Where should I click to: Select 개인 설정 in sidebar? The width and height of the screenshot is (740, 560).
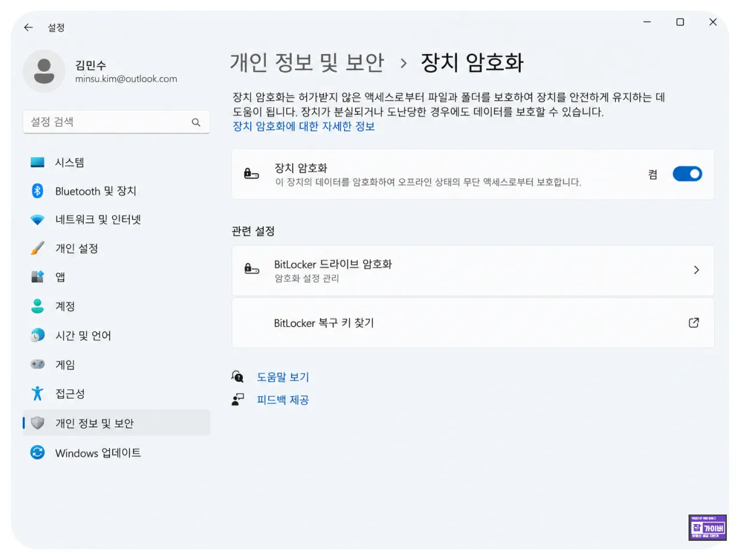[116, 248]
